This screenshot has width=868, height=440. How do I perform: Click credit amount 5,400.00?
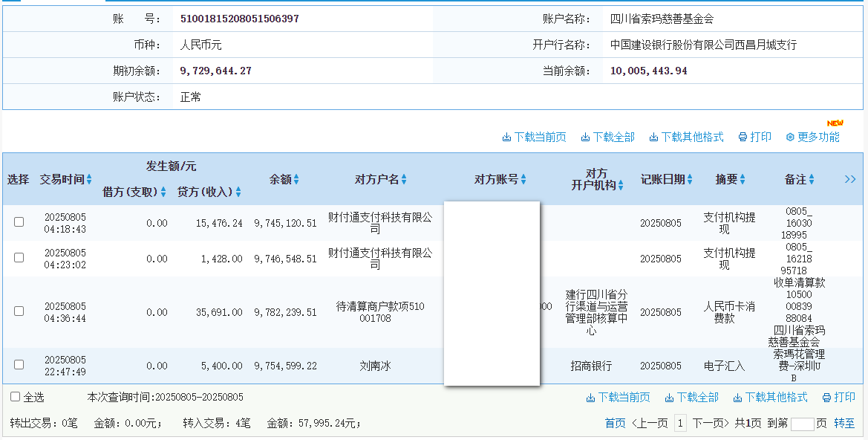221,366
